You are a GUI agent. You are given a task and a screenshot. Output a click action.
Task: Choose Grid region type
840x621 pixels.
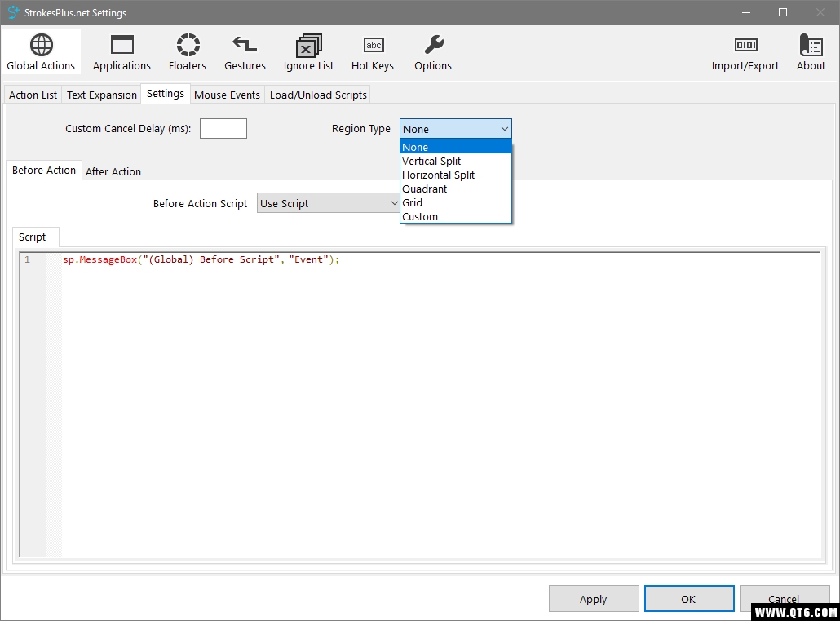click(456, 202)
